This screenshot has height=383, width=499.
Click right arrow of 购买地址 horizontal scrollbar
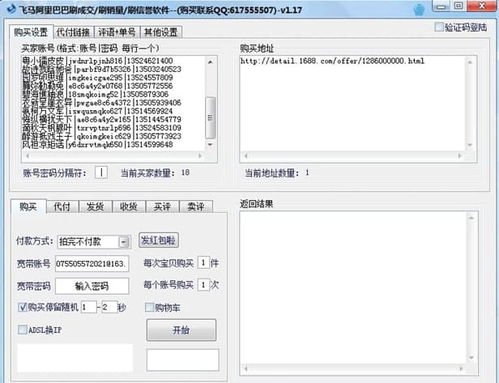point(460,155)
